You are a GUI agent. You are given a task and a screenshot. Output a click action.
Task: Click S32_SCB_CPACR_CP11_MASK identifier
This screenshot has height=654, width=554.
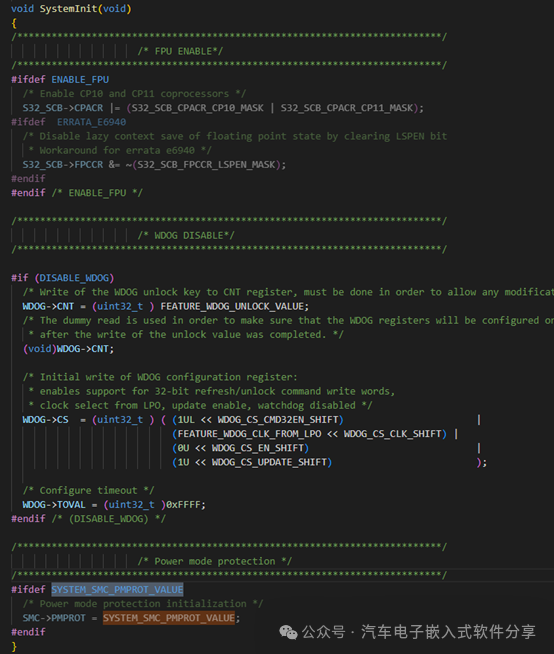point(347,108)
